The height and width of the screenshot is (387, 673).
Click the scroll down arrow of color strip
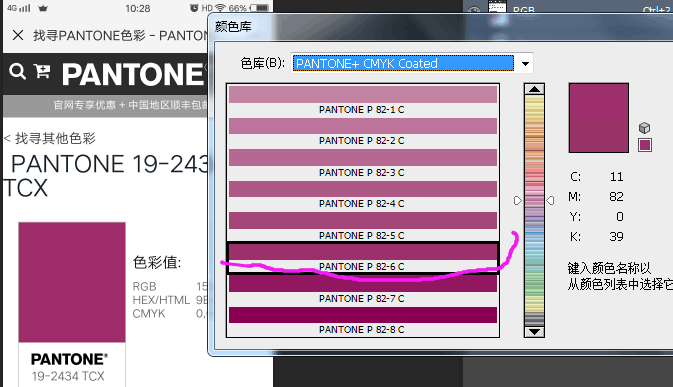[x=534, y=332]
